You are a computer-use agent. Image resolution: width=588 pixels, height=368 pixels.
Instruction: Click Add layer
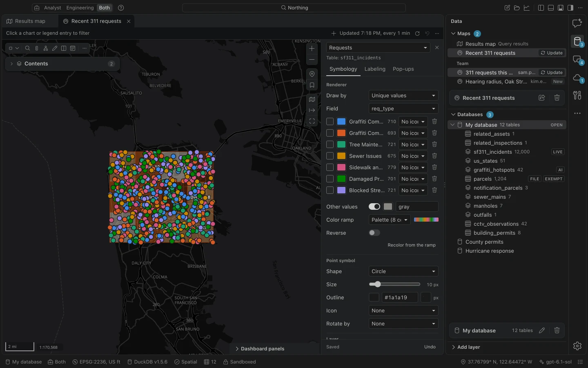[468, 347]
